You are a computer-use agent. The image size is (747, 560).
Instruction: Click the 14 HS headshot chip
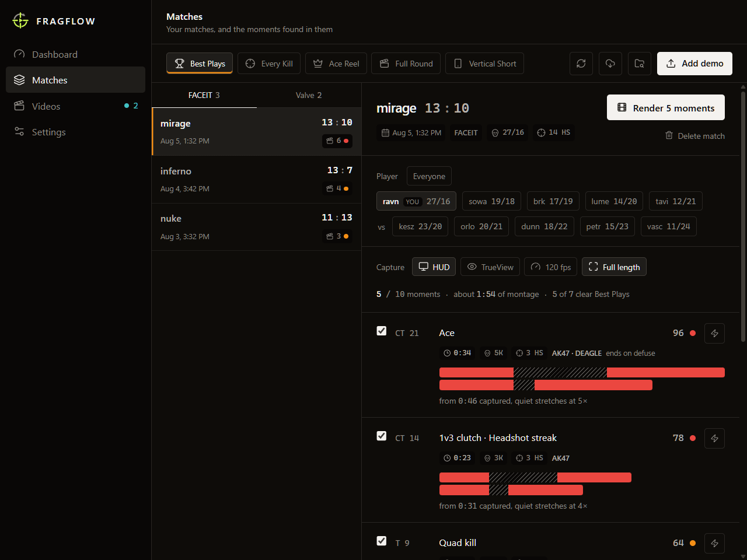point(554,133)
